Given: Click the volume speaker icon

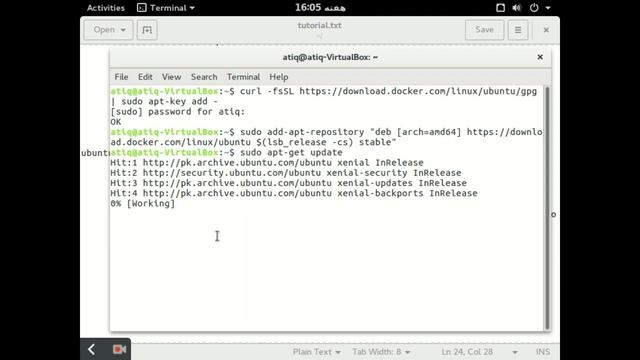Looking at the screenshot, I should pyautogui.click(x=517, y=8).
